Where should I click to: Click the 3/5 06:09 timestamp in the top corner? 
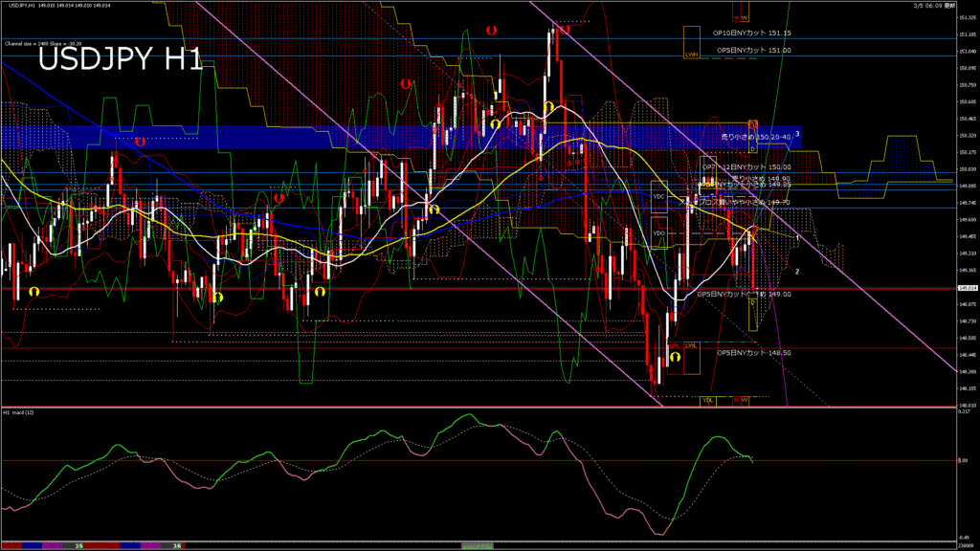click(934, 5)
